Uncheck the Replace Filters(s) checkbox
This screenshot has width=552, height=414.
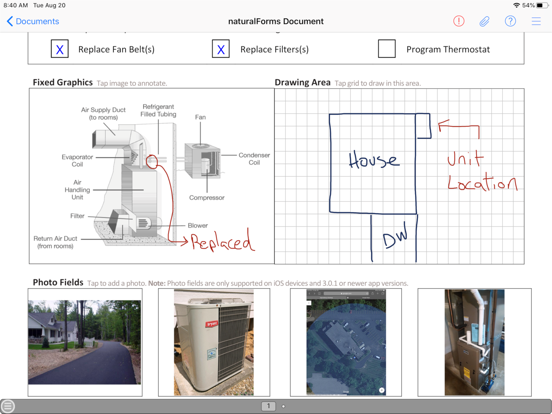point(221,49)
